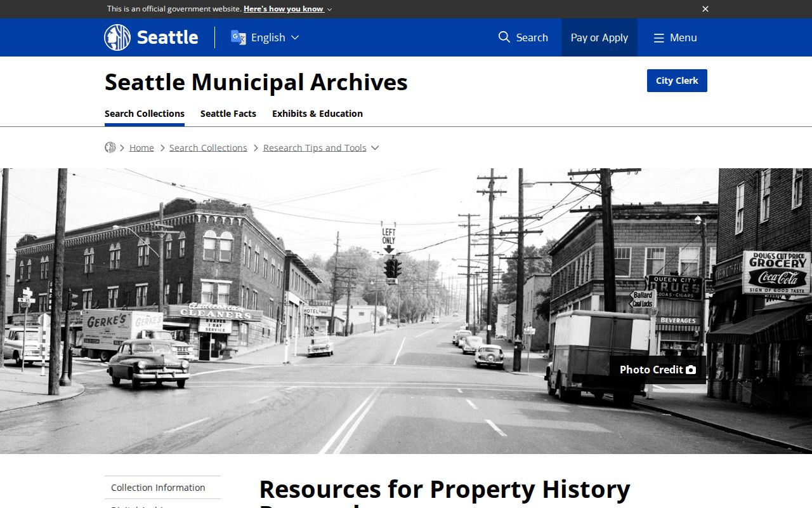Dismiss the government website banner

click(705, 9)
